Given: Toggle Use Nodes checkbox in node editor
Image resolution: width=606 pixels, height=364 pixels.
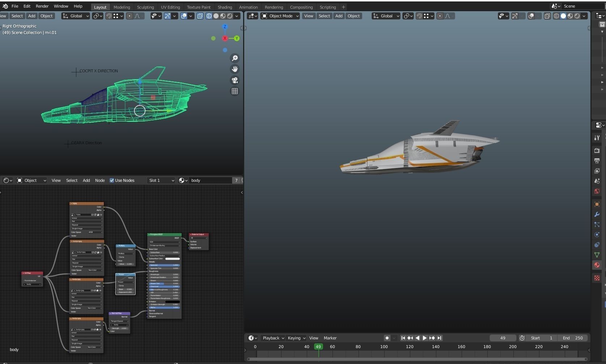Looking at the screenshot, I should [x=112, y=180].
